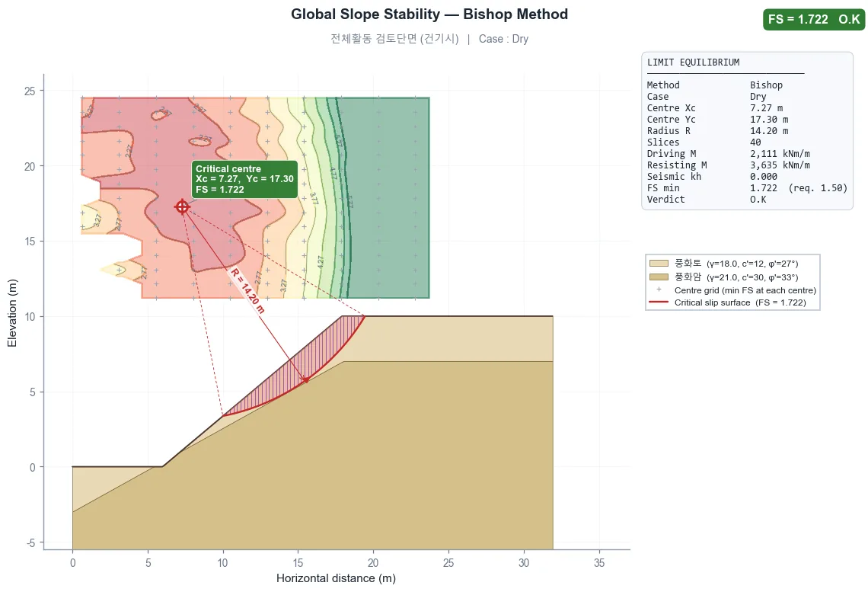The width and height of the screenshot is (868, 592).
Task: Click the arrowhead at the radius line end
Action: 305,380
